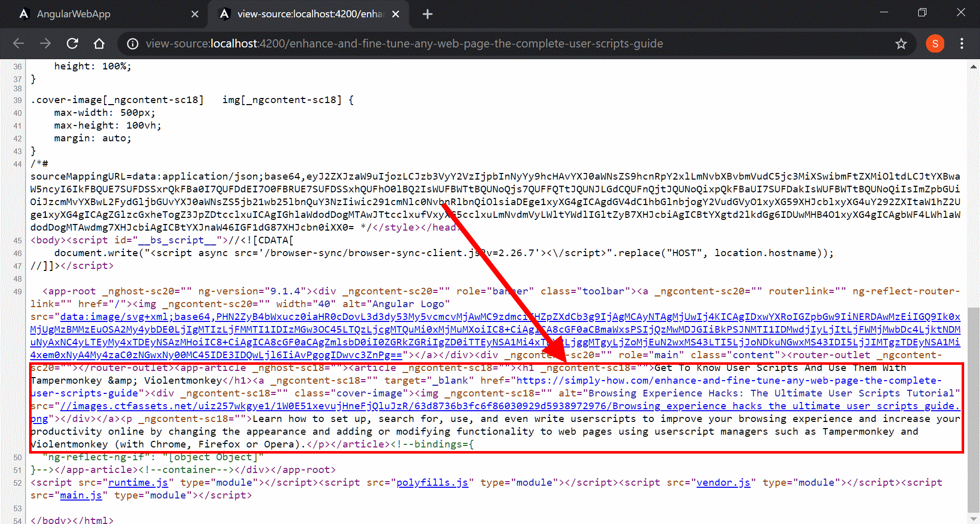980x524 pixels.
Task: Close the AngularWebApp tab
Action: 194,14
